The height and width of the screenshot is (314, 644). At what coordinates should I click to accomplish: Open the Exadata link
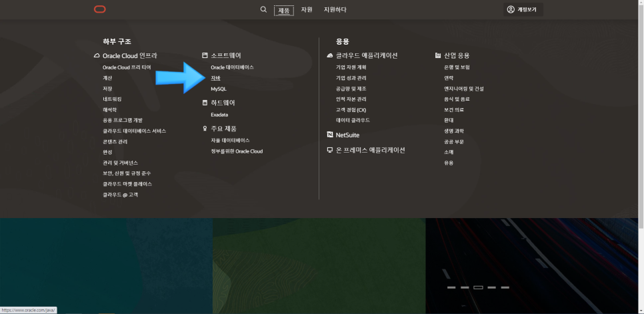pyautogui.click(x=219, y=115)
